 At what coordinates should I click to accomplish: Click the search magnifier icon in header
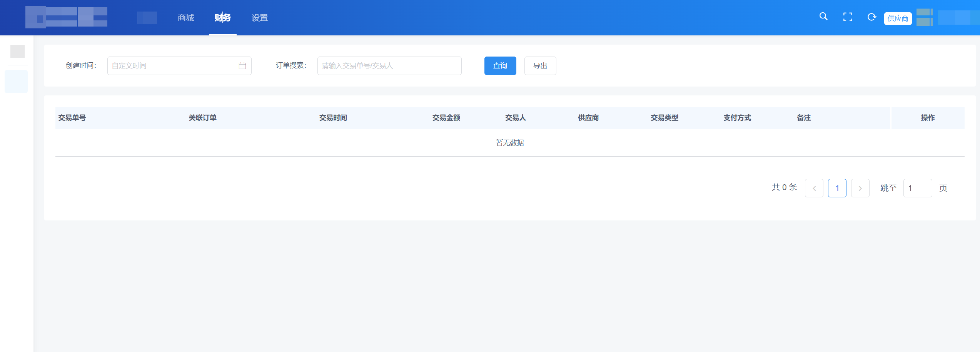tap(823, 17)
